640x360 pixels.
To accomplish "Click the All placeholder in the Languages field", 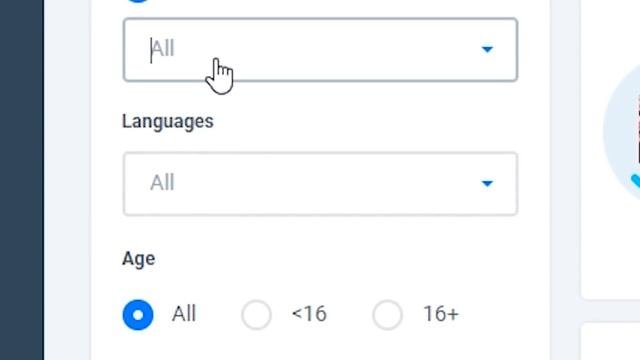I will (162, 182).
